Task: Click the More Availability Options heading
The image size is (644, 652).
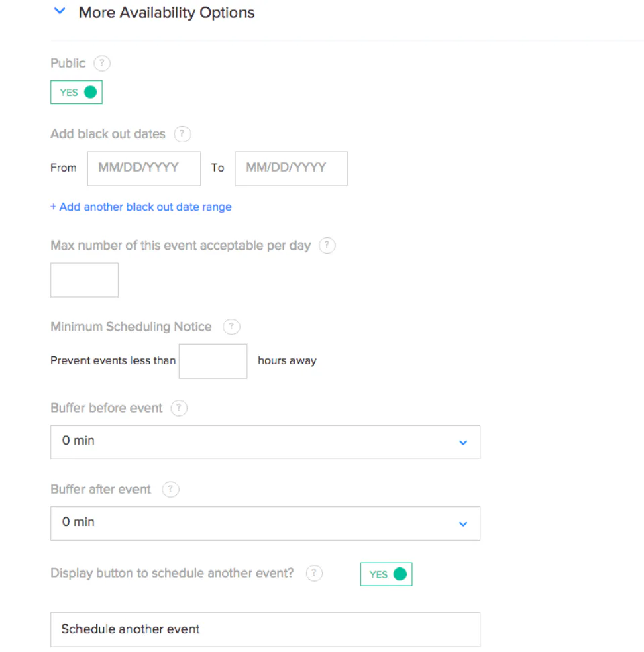Action: point(166,12)
